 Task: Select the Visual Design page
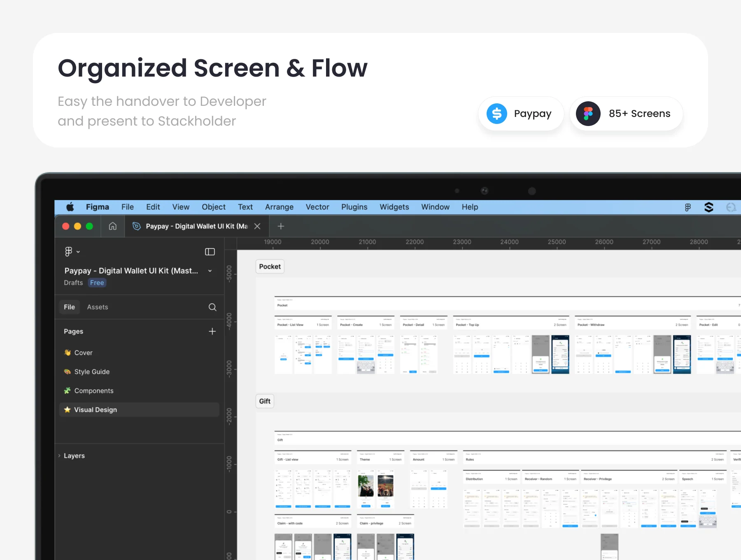(x=139, y=410)
